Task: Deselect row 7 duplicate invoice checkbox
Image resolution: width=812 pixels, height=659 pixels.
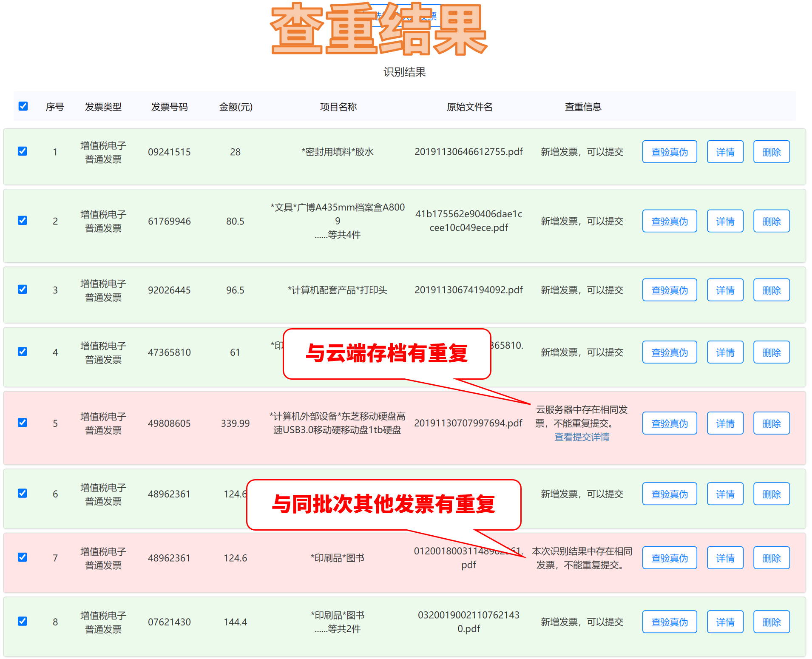Action: coord(23,557)
